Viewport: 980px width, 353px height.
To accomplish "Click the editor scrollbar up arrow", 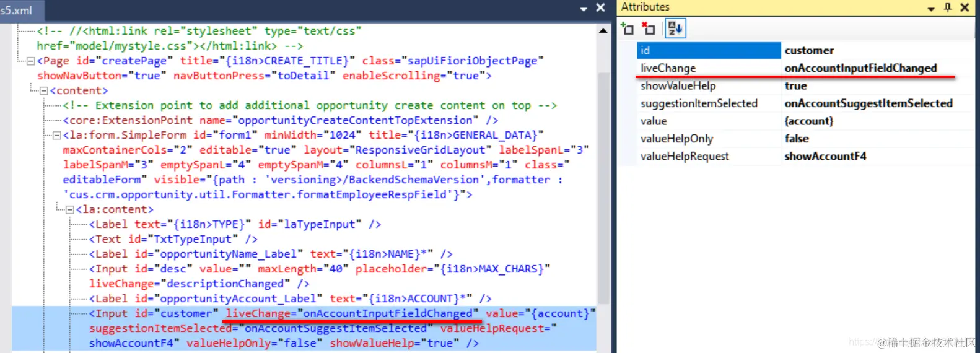I will pyautogui.click(x=603, y=30).
